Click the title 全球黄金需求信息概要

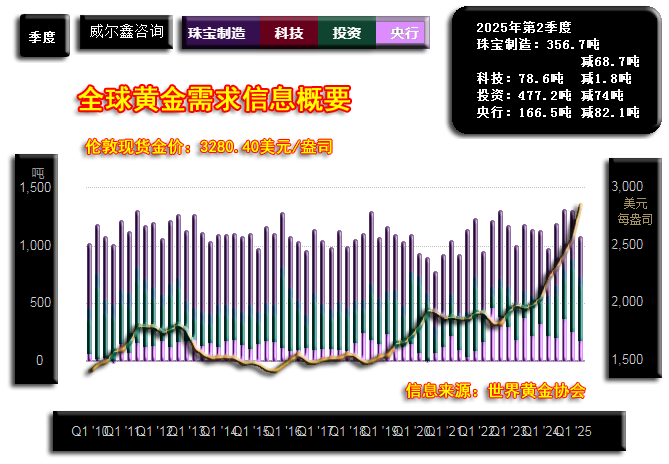coord(214,99)
